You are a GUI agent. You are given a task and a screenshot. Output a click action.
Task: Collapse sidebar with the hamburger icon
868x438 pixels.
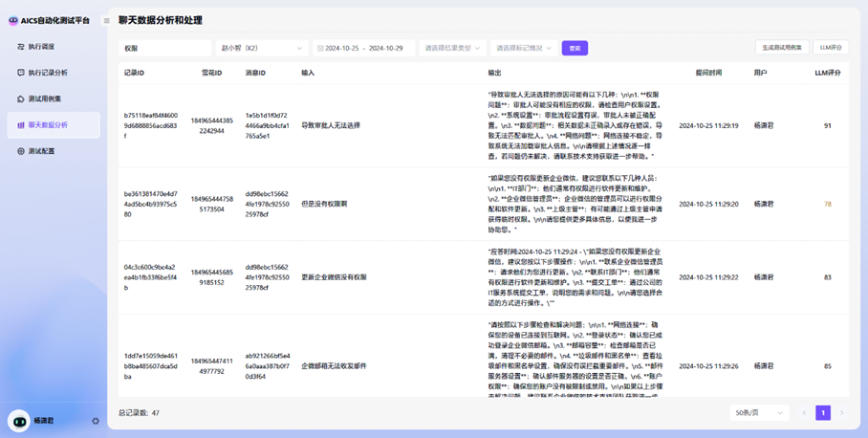click(x=106, y=20)
